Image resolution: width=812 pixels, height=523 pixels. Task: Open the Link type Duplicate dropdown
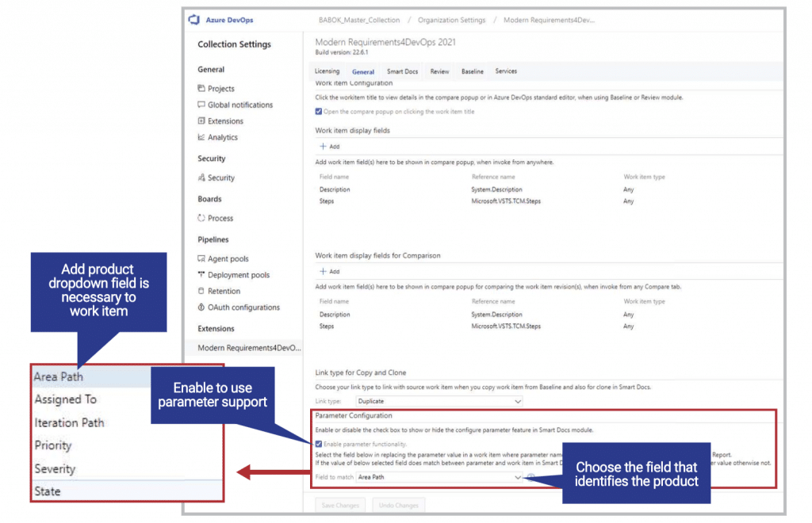439,402
